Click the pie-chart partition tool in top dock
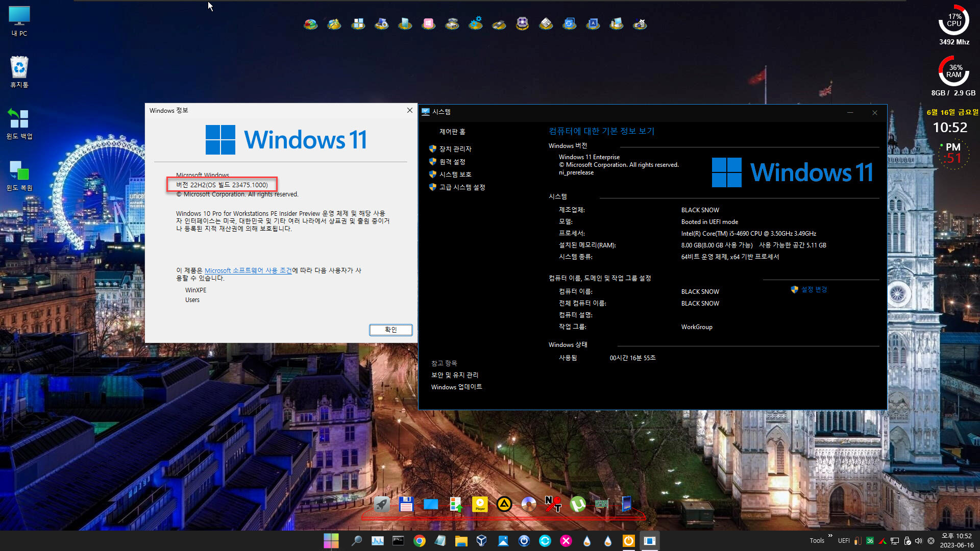Screen dimensions: 980x551 [310, 23]
